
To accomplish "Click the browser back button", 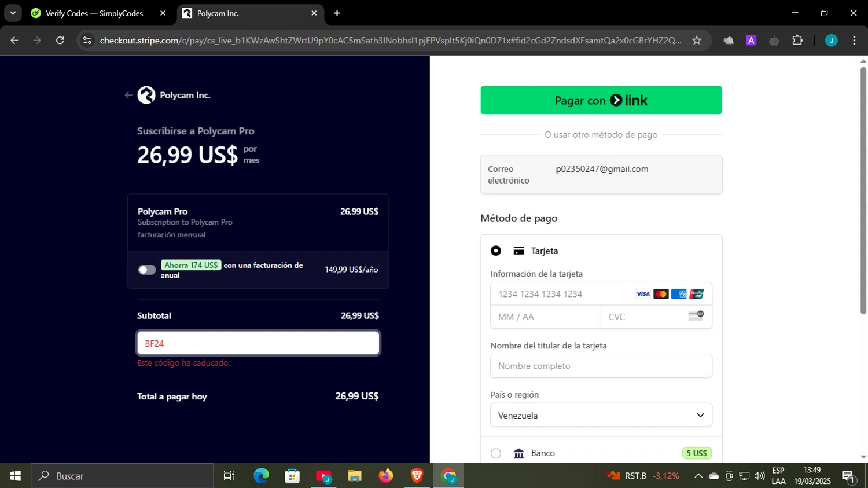I will pos(14,41).
